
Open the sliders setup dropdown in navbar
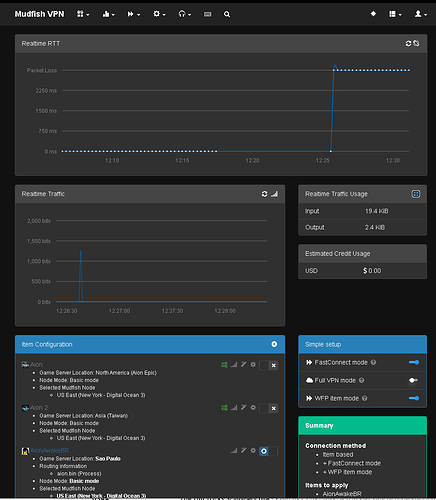point(83,14)
